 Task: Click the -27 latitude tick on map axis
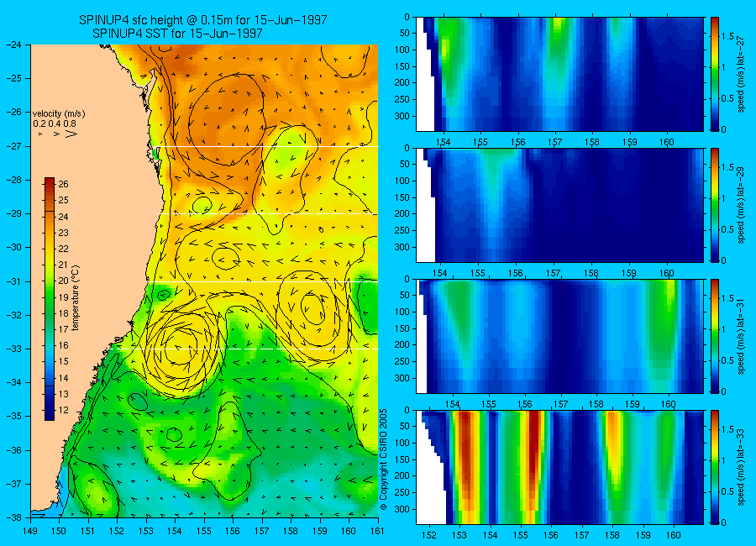13,146
